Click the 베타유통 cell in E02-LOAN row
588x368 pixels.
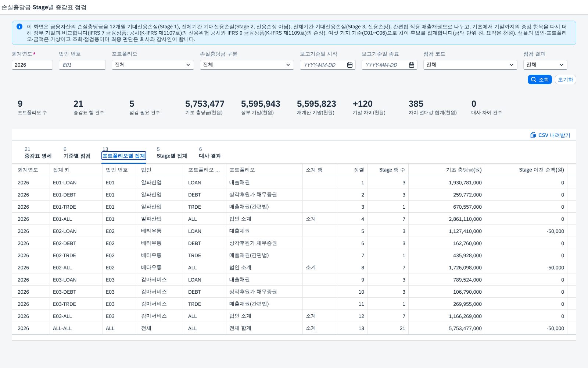click(161, 231)
